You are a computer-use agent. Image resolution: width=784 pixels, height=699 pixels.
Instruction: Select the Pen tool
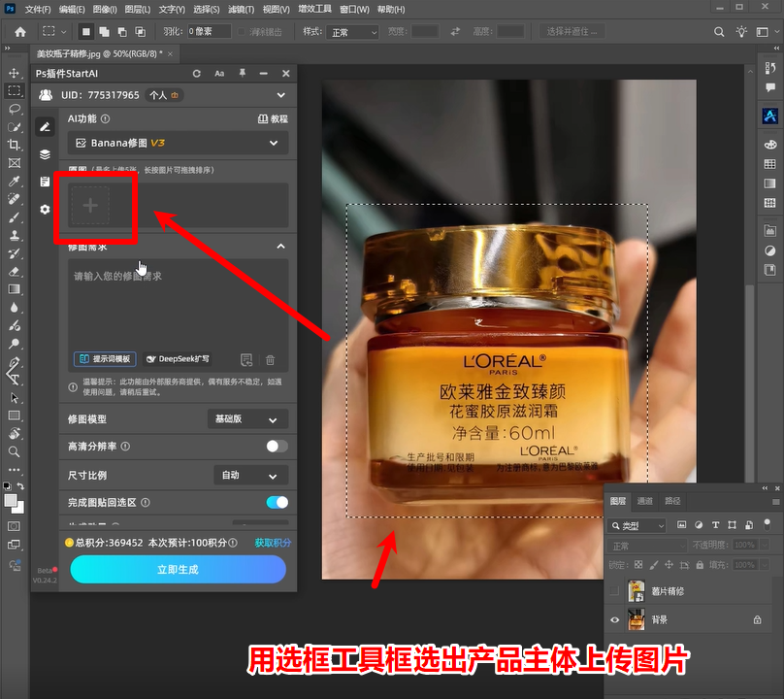tap(14, 362)
